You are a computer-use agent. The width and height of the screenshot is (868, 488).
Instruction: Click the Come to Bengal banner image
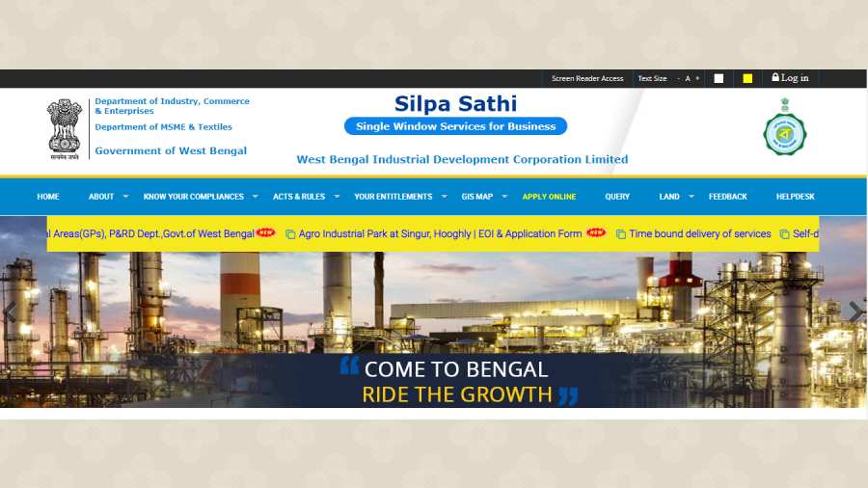point(434,329)
